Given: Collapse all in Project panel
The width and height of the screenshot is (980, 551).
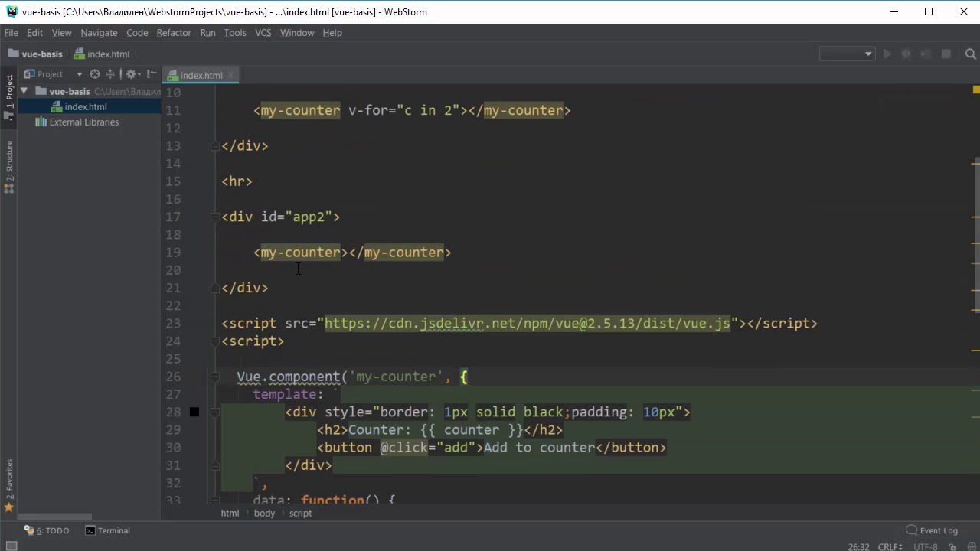Looking at the screenshot, I should (x=110, y=74).
